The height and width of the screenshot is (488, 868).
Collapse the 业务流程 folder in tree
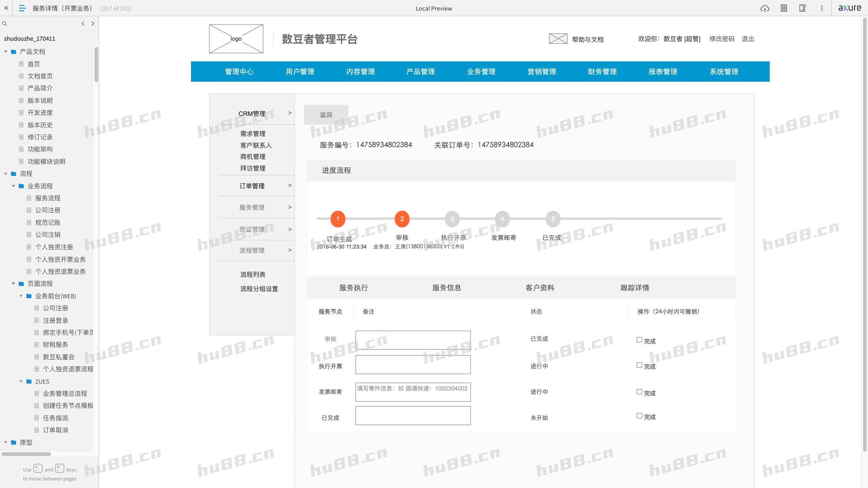[13, 186]
